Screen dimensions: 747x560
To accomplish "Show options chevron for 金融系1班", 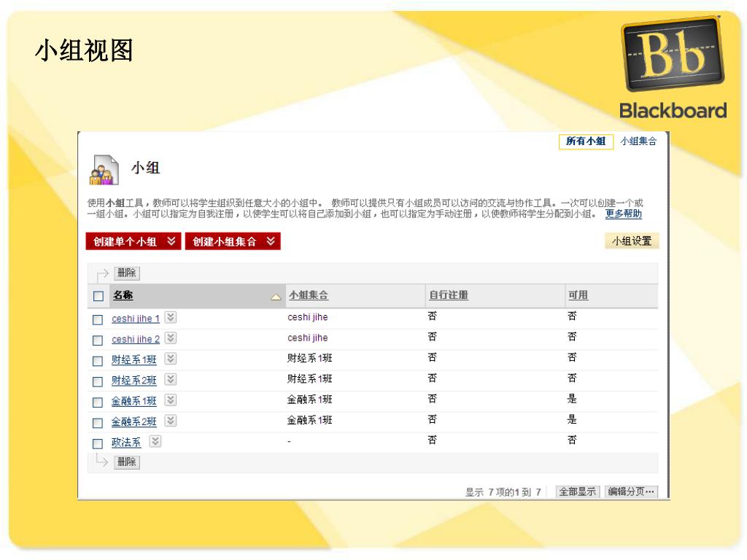I will [x=171, y=400].
